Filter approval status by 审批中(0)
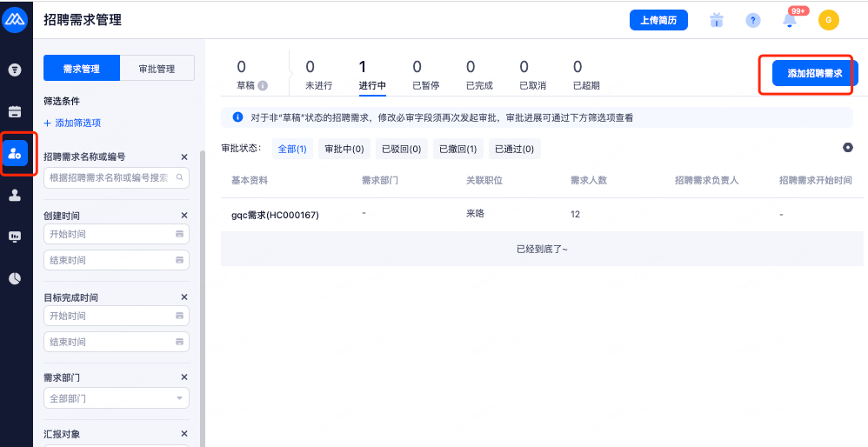Viewport: 868px width, 447px height. [344, 150]
